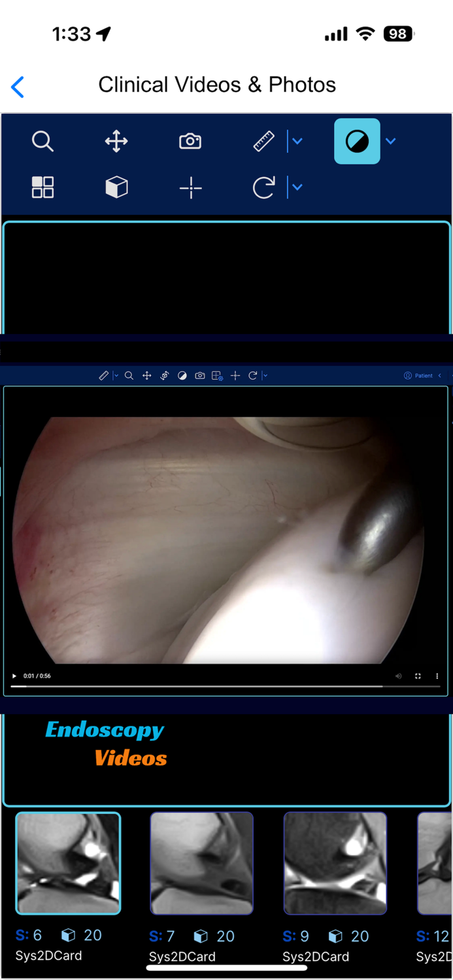Select series 6 thumbnail
This screenshot has width=453, height=980.
(68, 863)
